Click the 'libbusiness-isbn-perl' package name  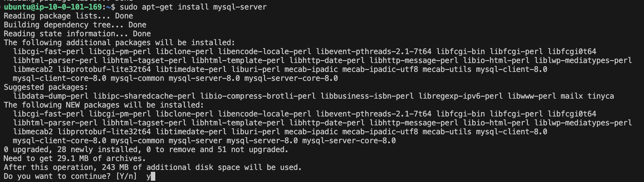pyautogui.click(x=367, y=96)
